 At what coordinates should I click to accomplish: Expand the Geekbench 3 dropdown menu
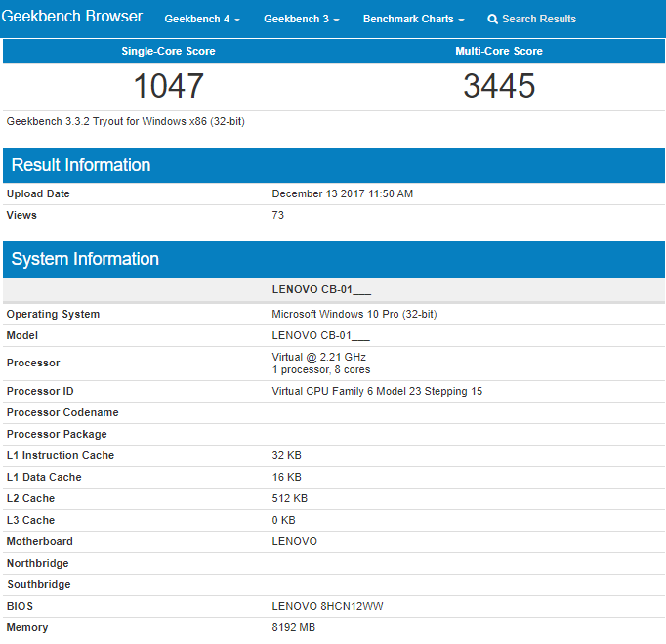click(302, 20)
